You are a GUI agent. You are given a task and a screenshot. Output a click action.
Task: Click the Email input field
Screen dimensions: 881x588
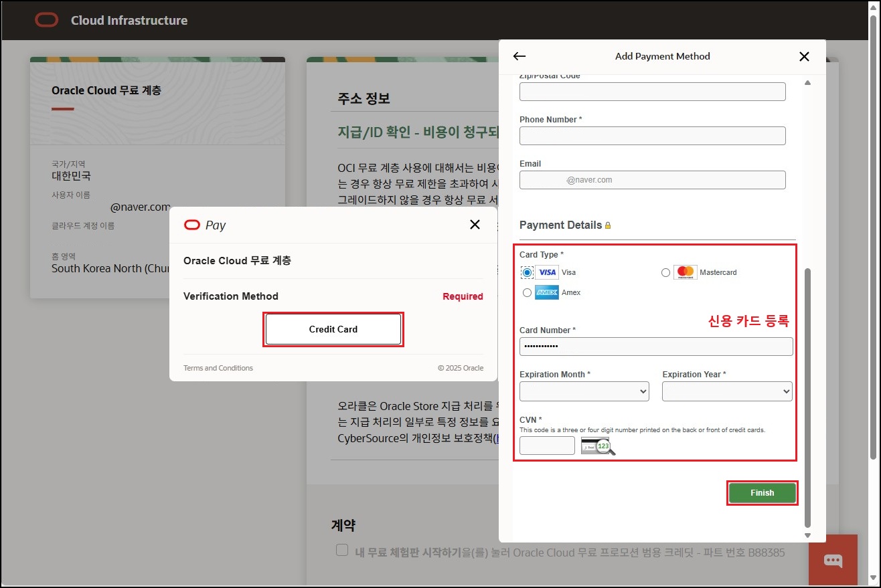click(x=653, y=180)
